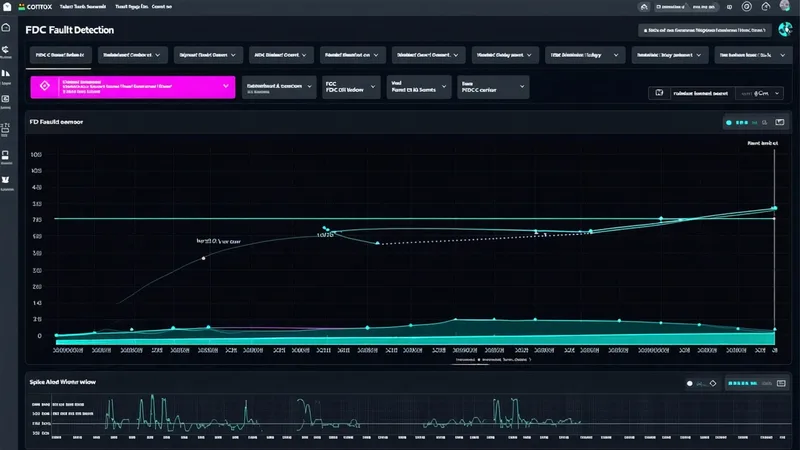Screen dimensions: 800x450
Task: Click the header search field beside the teal globe
Action: pos(705,30)
